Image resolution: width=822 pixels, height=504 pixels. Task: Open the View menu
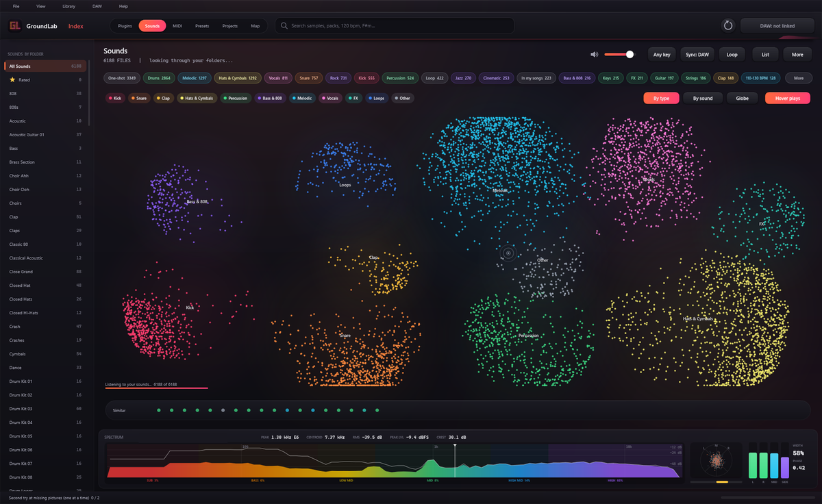point(41,5)
